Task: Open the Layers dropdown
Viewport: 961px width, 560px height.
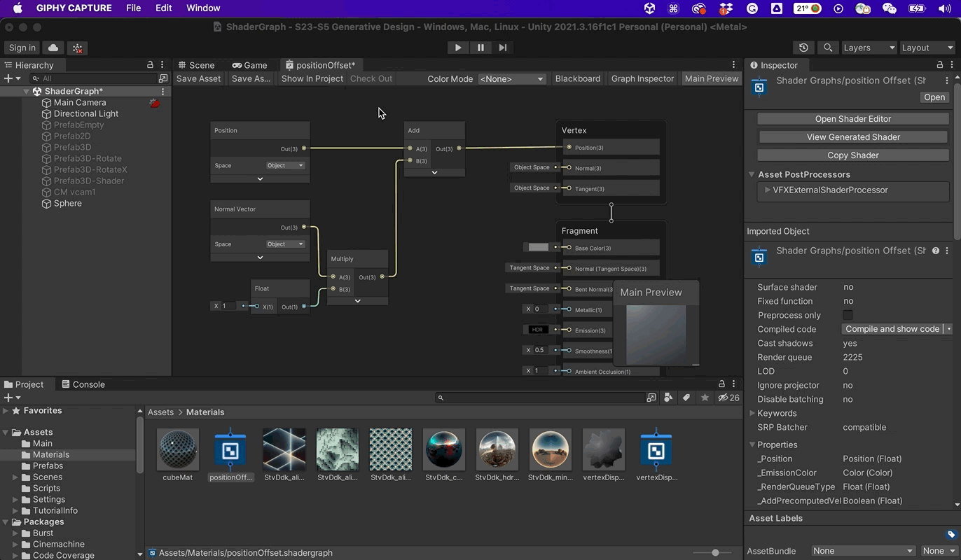Action: [x=869, y=48]
